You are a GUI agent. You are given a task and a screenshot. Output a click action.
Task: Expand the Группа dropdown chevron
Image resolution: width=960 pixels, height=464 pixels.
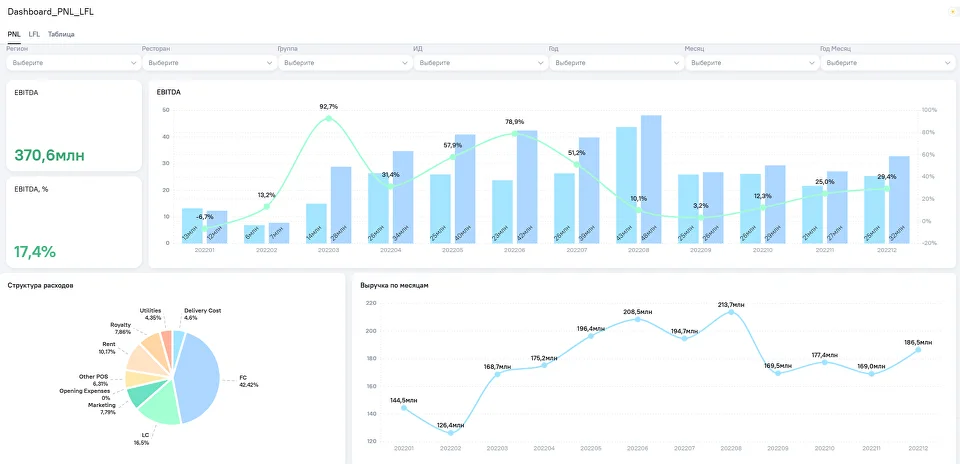point(405,62)
